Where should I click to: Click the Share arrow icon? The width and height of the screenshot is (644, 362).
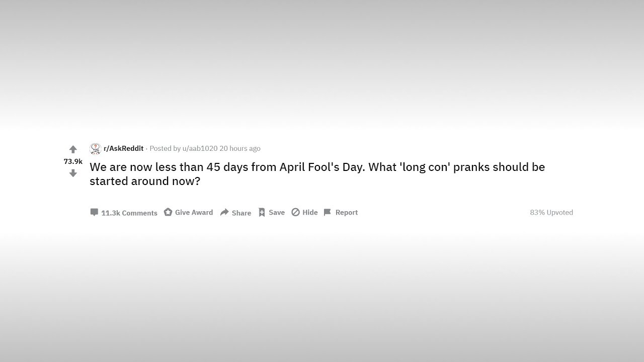coord(224,212)
